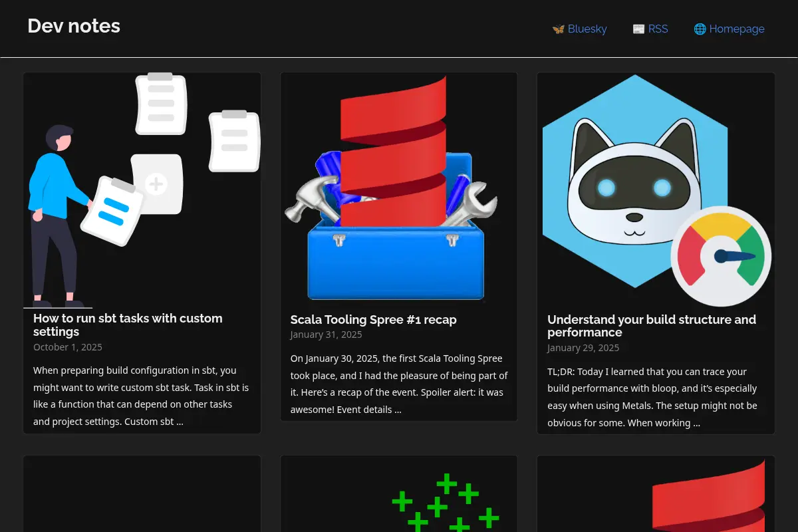Open 'Understand your build structure and performance'
This screenshot has height=532, width=798.
[x=652, y=326]
